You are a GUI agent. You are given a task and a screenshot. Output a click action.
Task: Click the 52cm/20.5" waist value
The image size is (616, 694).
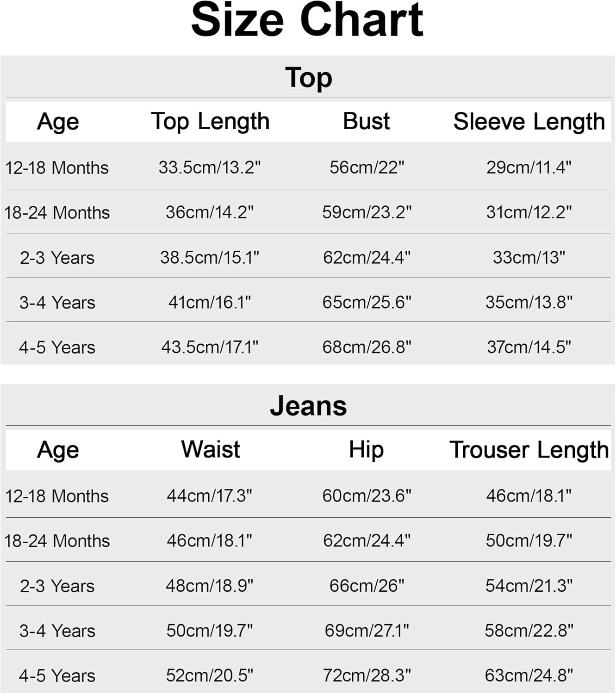pyautogui.click(x=210, y=675)
